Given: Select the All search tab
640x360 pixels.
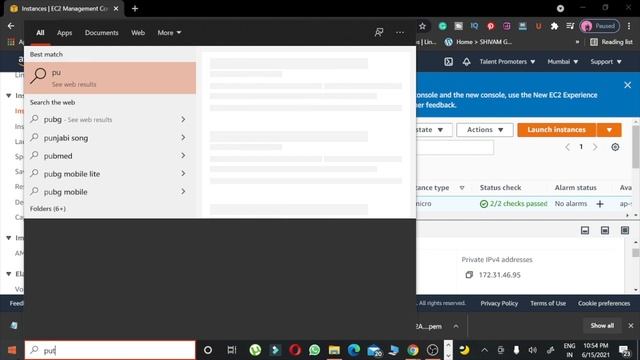Looking at the screenshot, I should pyautogui.click(x=40, y=33).
